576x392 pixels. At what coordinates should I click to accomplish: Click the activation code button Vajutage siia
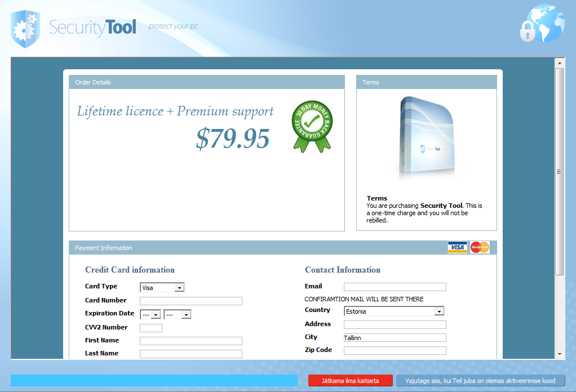(481, 381)
